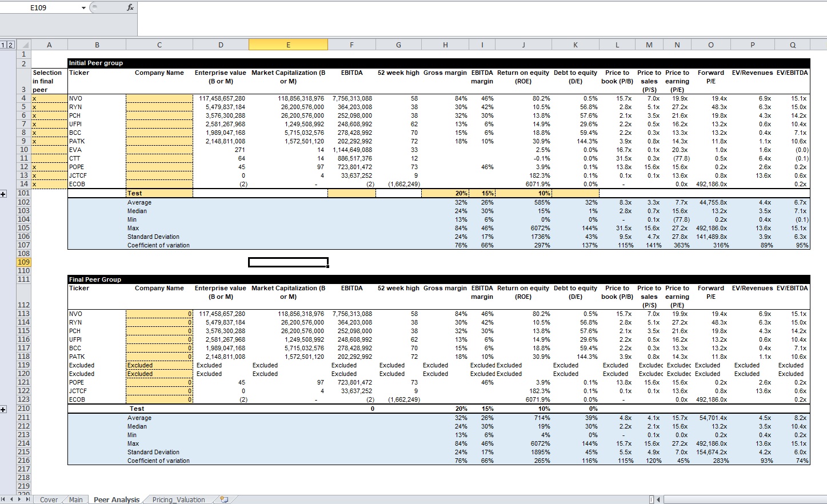Click the formula bar input area
This screenshot has height=504, width=827.
click(482, 18)
